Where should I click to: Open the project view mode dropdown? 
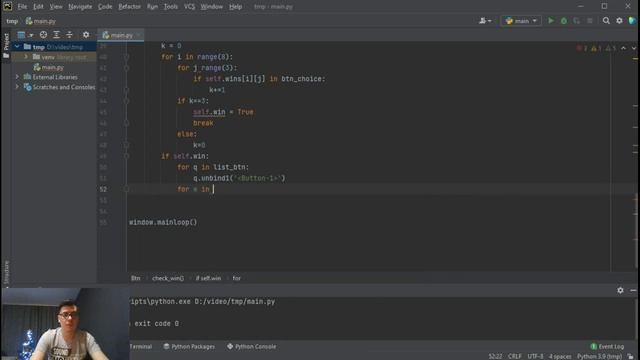point(25,35)
